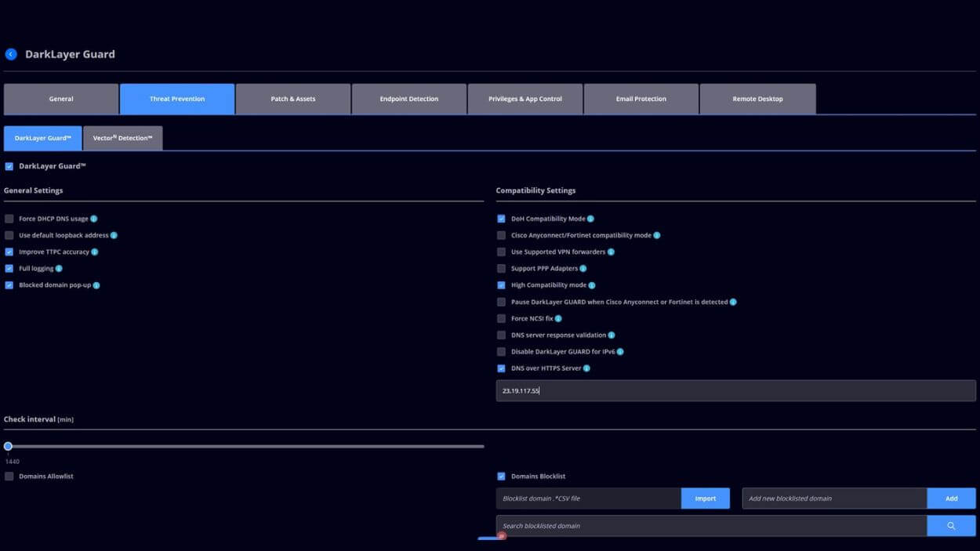The image size is (980, 551).
Task: Select the Threat Prevention tab
Action: click(x=177, y=99)
